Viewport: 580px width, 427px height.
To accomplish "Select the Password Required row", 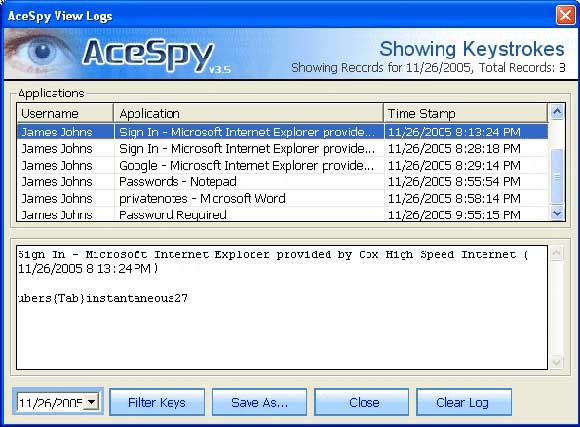I will 283,215.
